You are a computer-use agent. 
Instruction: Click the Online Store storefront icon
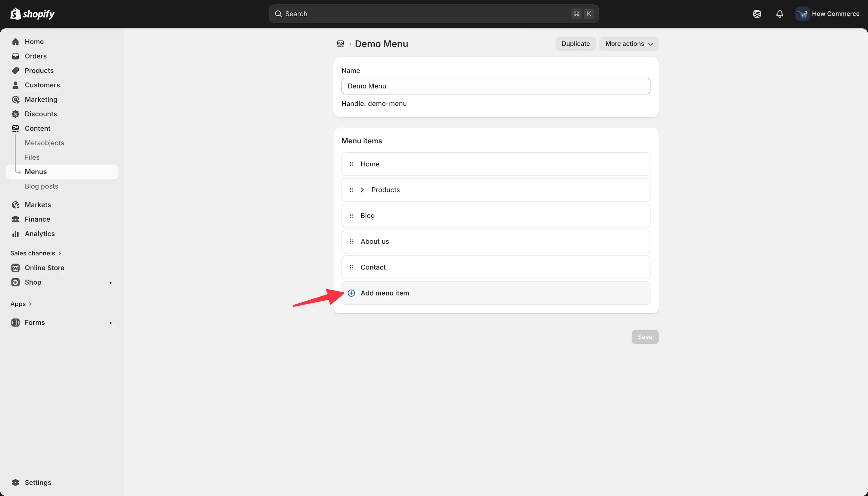(x=15, y=268)
